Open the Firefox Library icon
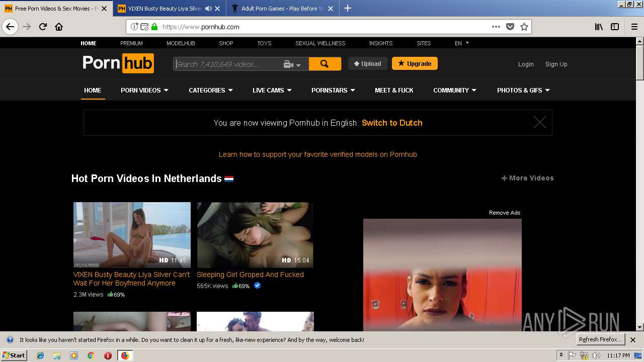This screenshot has width=644, height=362. (x=599, y=27)
